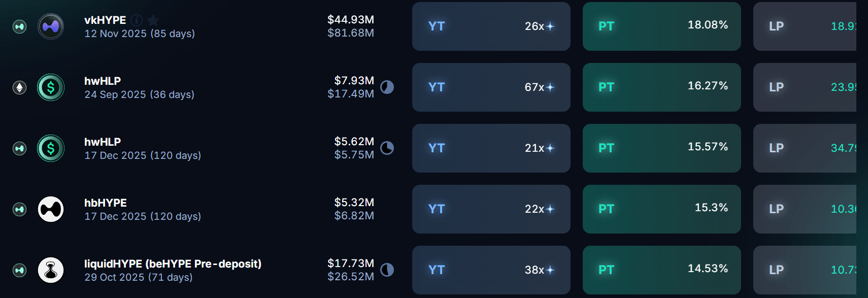The height and width of the screenshot is (298, 868).
Task: Click the pie chart icon beside $7.93M
Action: coord(387,87)
